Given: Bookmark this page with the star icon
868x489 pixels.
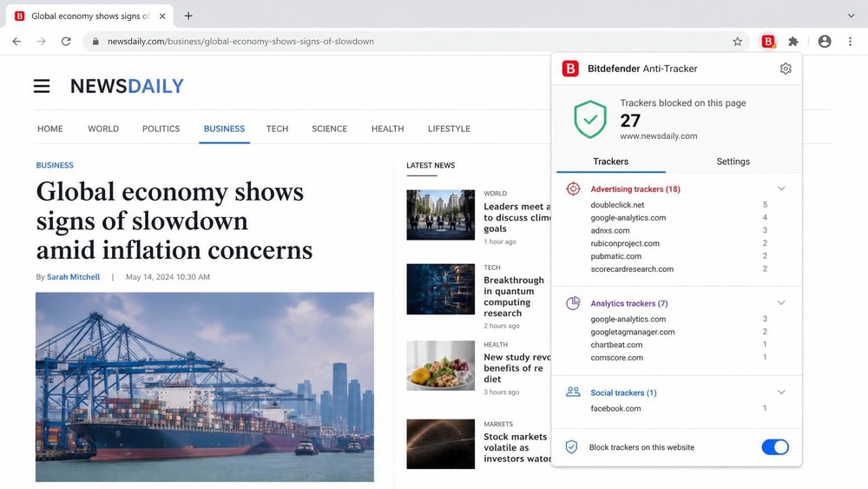Looking at the screenshot, I should [737, 42].
